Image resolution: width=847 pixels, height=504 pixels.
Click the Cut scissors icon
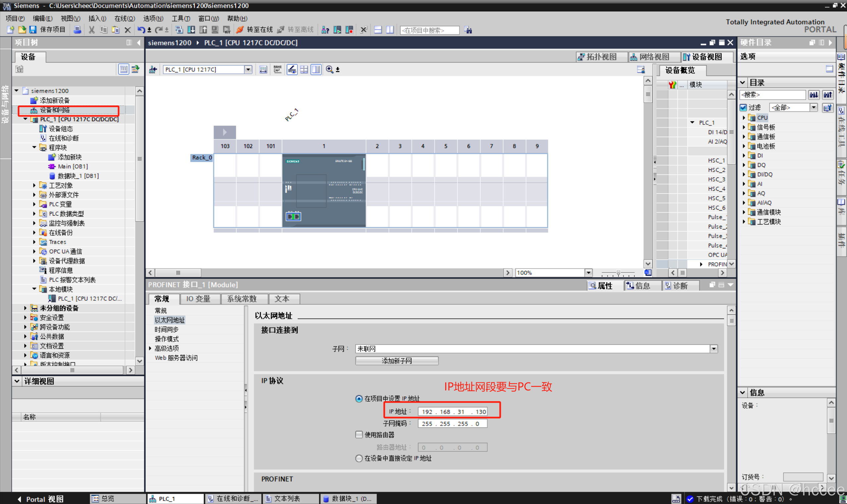coord(91,30)
